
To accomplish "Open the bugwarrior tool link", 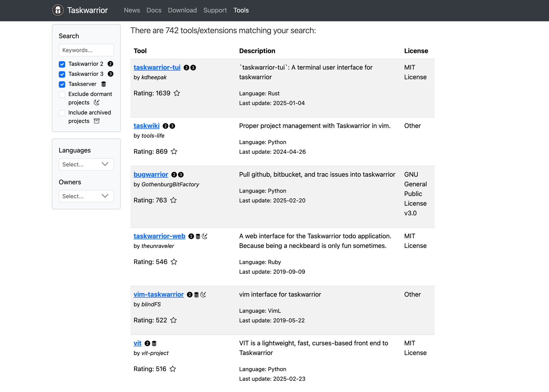I will tap(151, 174).
